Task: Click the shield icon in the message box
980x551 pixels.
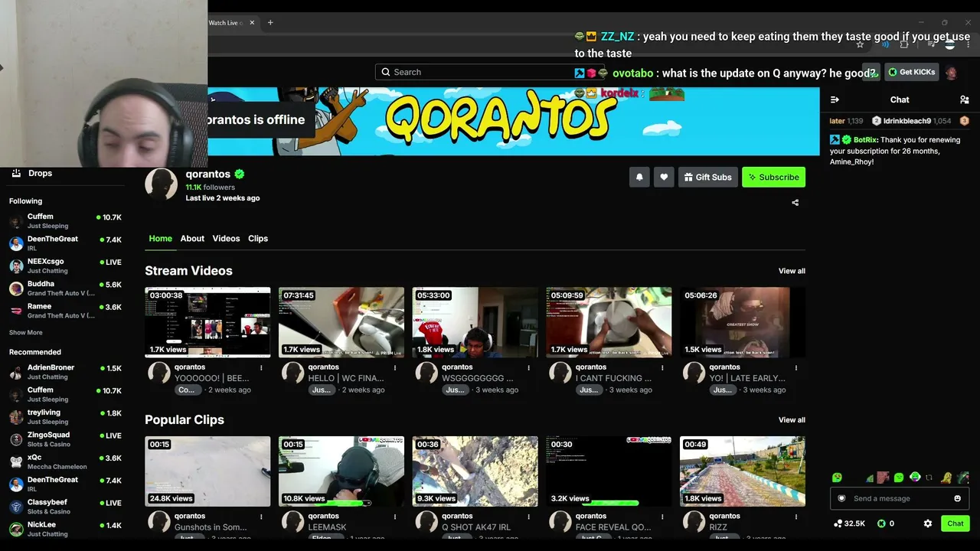Action: pos(841,498)
